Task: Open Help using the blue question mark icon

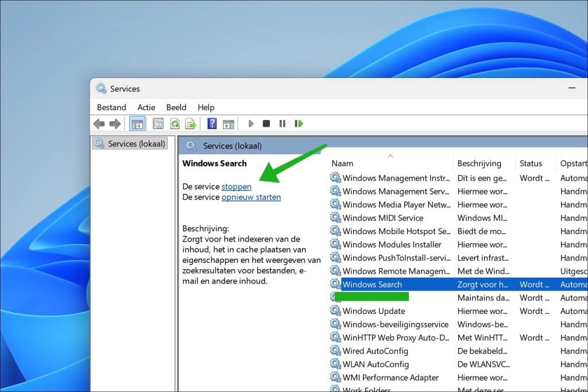Action: coord(211,123)
